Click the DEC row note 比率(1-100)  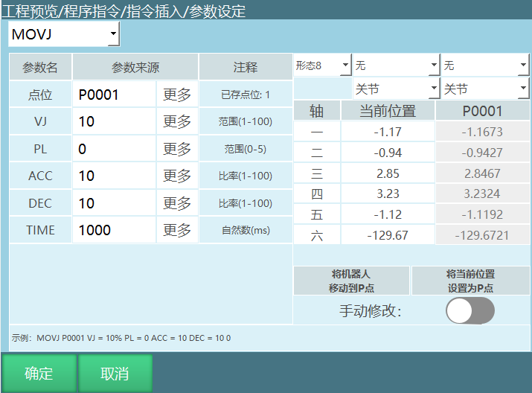pos(246,203)
